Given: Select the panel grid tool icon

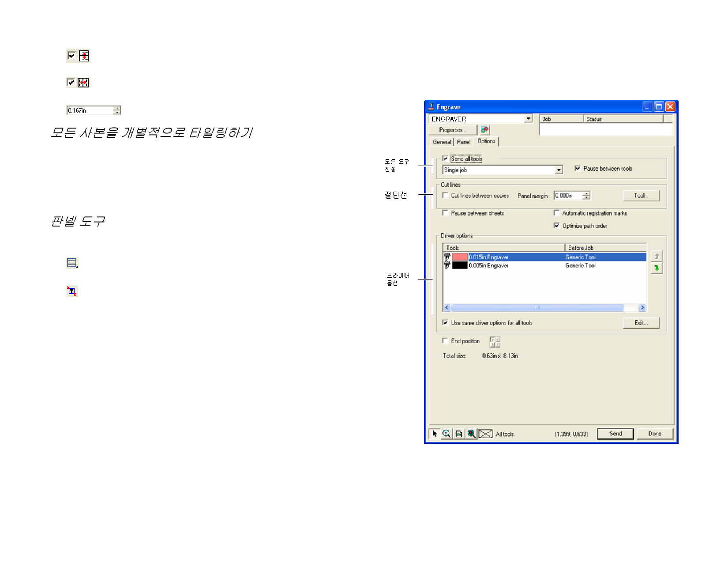Looking at the screenshot, I should click(x=72, y=263).
